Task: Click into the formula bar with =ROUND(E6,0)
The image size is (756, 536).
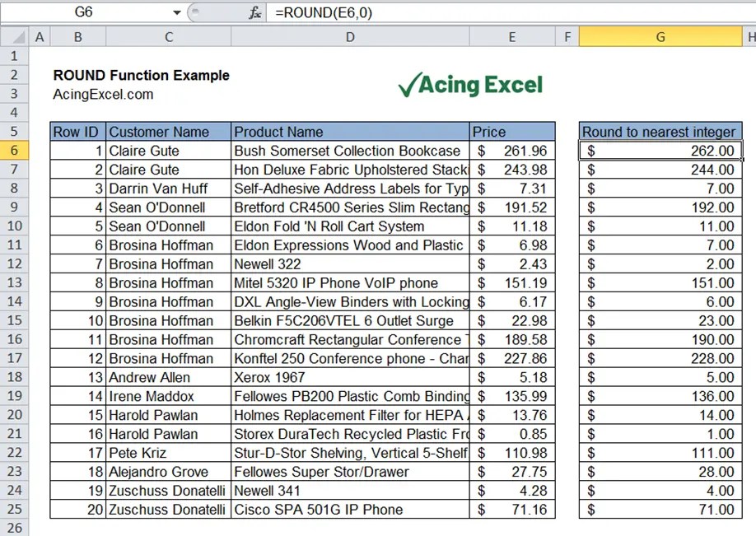Action: click(x=510, y=12)
